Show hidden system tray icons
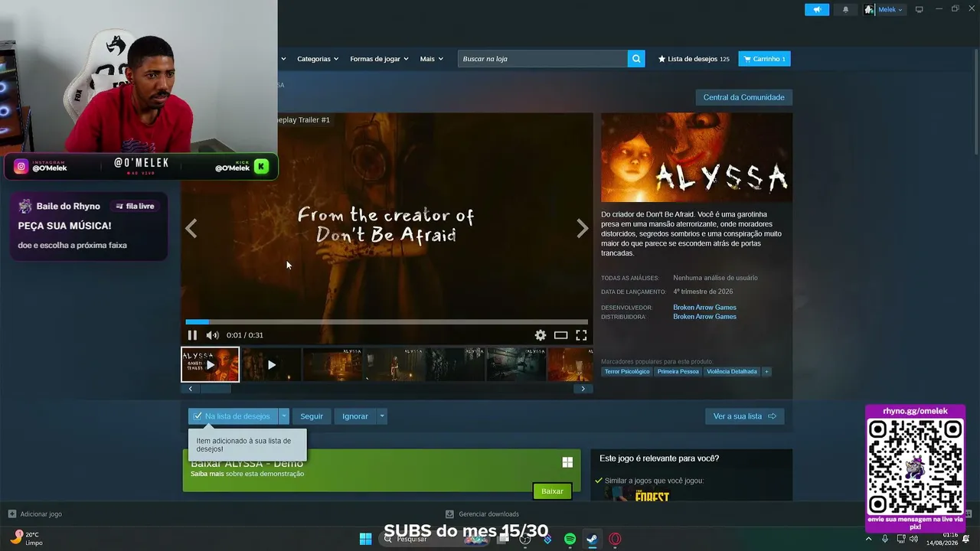This screenshot has width=980, height=551. (868, 539)
